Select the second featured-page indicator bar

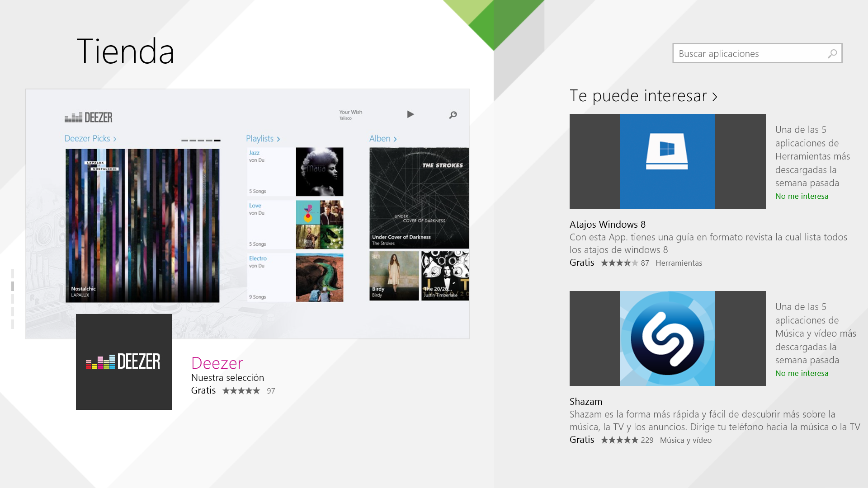13,286
